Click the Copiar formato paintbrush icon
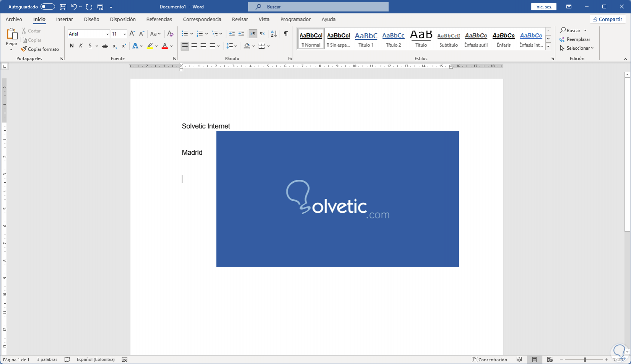 [24, 49]
